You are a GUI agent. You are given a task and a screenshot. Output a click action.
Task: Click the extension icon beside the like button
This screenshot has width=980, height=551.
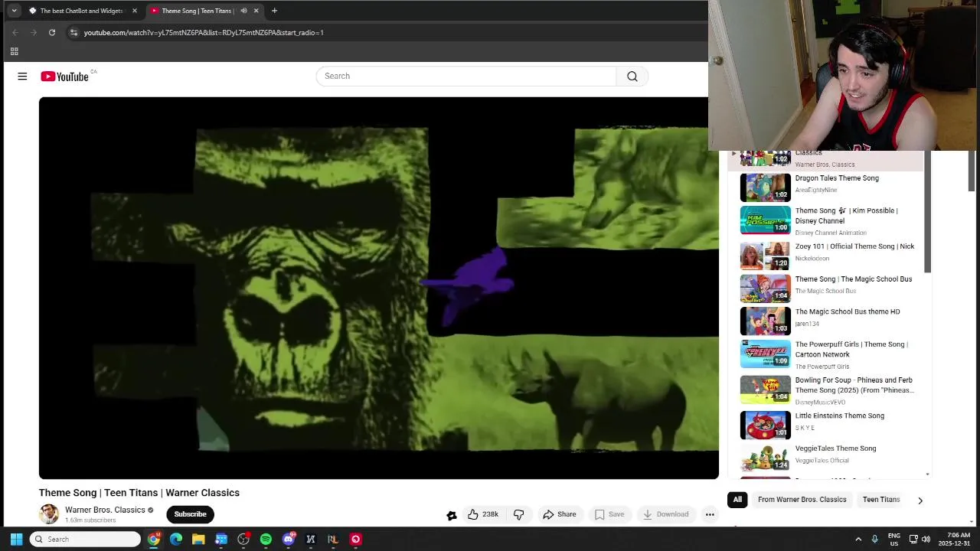(452, 515)
